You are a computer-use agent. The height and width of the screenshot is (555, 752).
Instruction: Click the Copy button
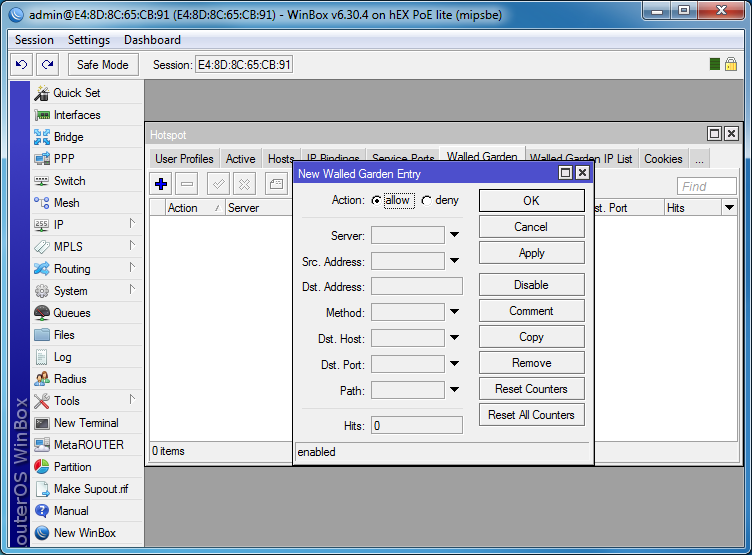[x=531, y=337]
